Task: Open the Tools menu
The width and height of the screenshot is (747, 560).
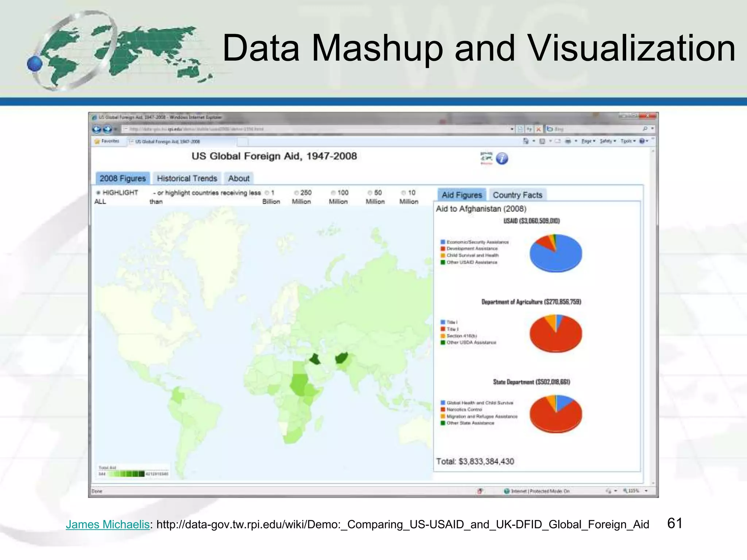Action: 628,141
